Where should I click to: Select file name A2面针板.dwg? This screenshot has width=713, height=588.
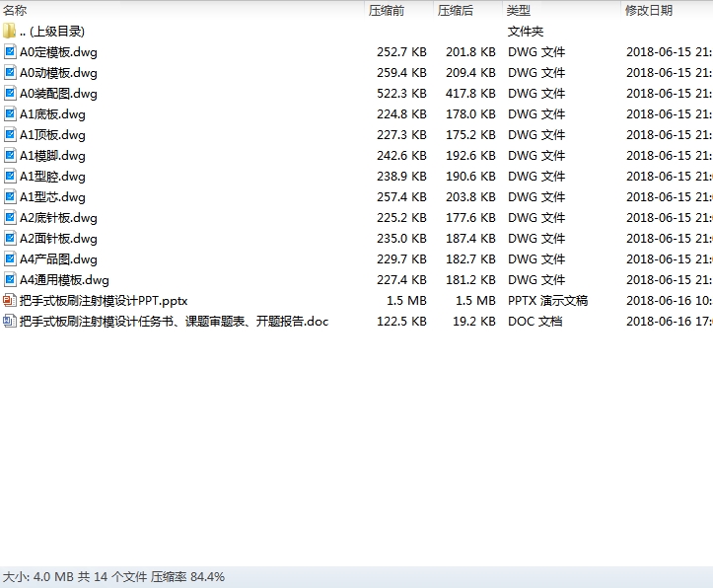pos(58,239)
